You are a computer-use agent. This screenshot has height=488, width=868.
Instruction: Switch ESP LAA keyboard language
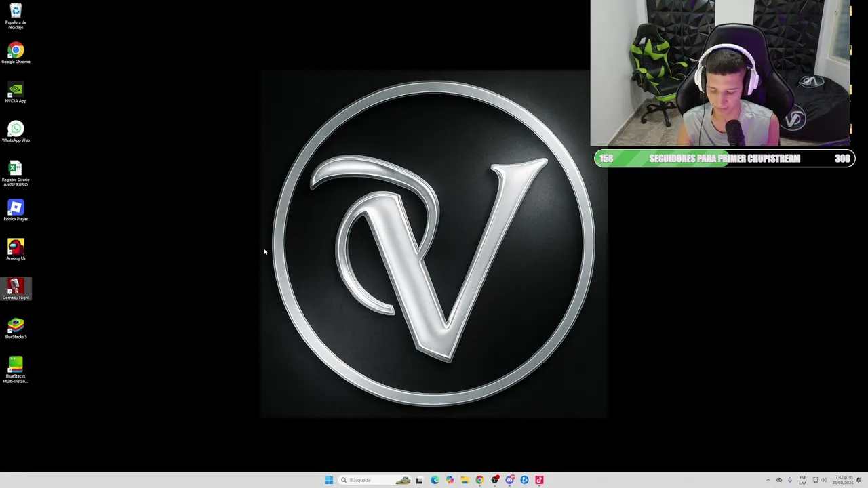pos(803,480)
